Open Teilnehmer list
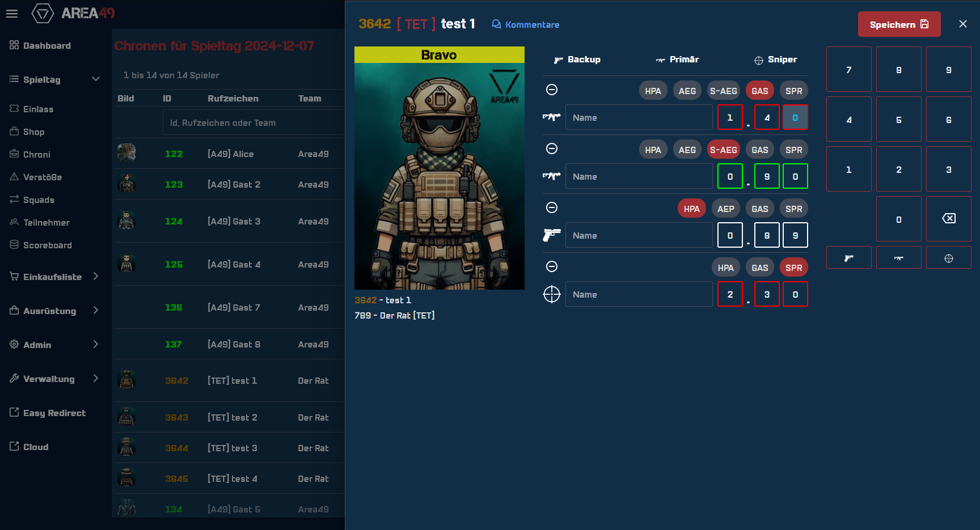This screenshot has width=980, height=530. (x=40, y=222)
